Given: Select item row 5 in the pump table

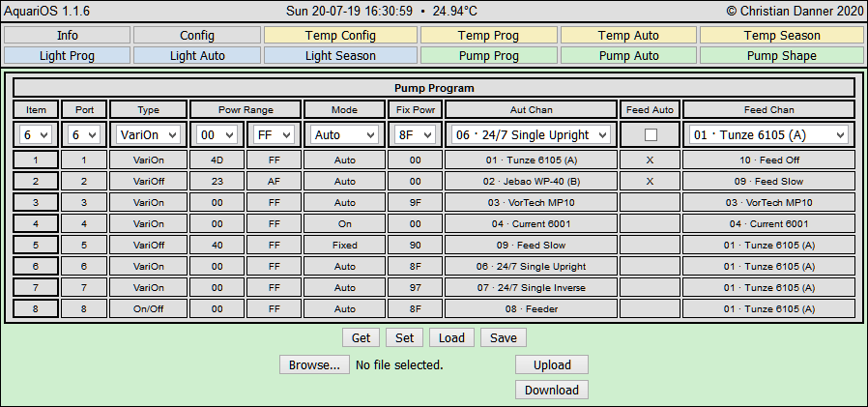Looking at the screenshot, I should pyautogui.click(x=36, y=245).
